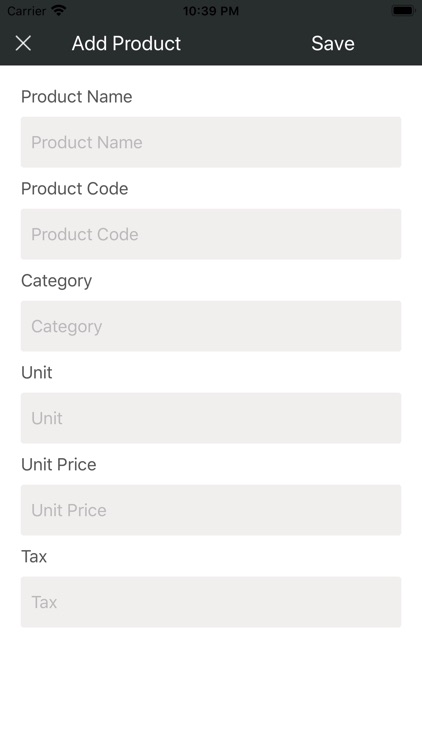Click the Tax heading label
The height and width of the screenshot is (750, 422).
34,556
